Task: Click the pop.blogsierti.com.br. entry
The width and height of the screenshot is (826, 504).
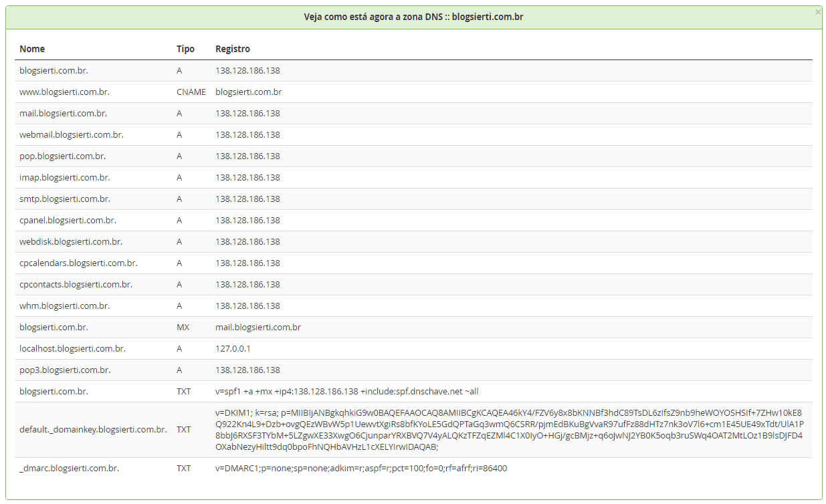Action: (x=62, y=156)
